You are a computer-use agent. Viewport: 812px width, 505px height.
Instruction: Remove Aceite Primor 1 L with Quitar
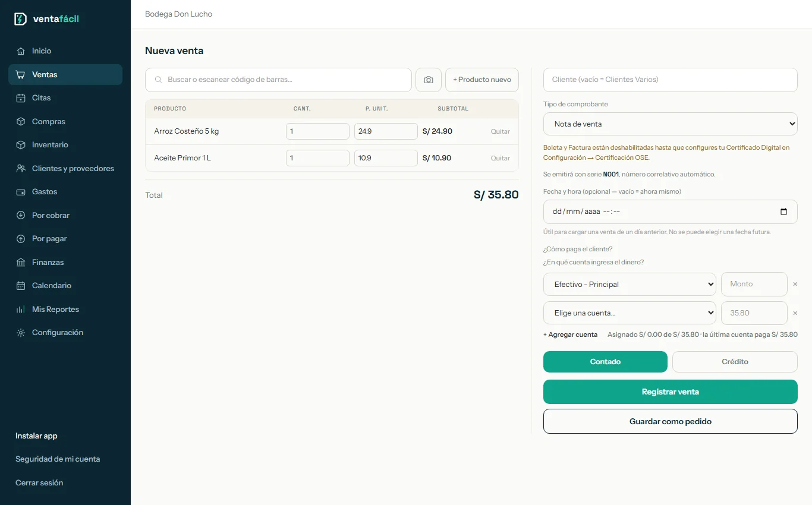[501, 158]
